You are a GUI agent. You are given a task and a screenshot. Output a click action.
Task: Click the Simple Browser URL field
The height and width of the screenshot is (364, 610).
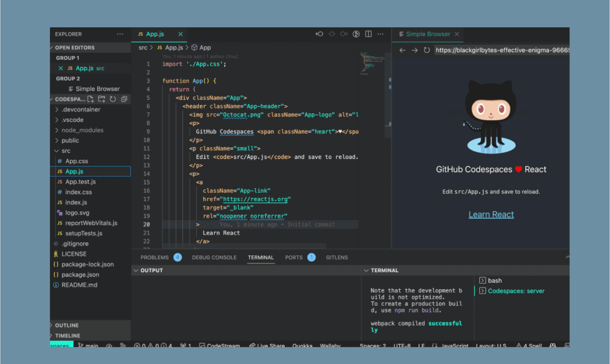click(x=502, y=50)
